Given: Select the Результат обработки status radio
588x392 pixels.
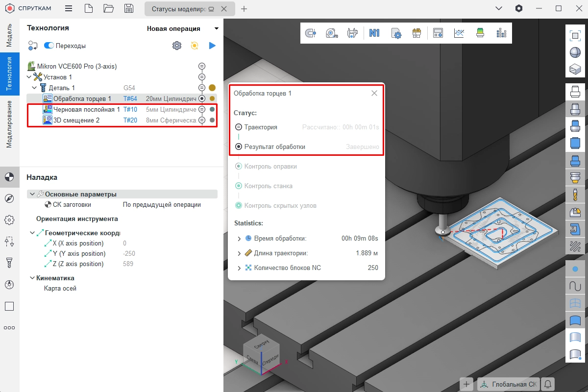Looking at the screenshot, I should [x=239, y=147].
